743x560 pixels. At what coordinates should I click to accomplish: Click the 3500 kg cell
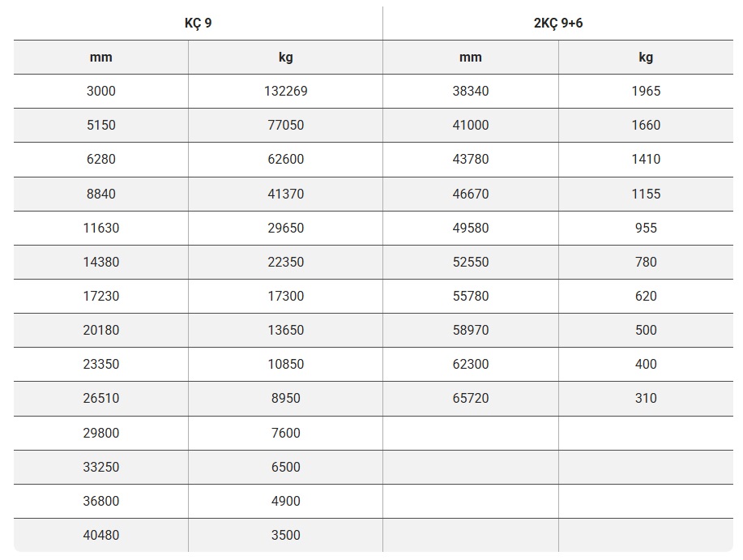click(285, 535)
